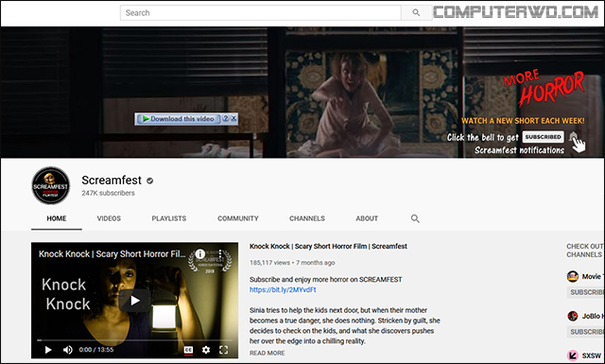Open the CHANNELS tab
Screen dimensions: 605x364
click(x=307, y=218)
